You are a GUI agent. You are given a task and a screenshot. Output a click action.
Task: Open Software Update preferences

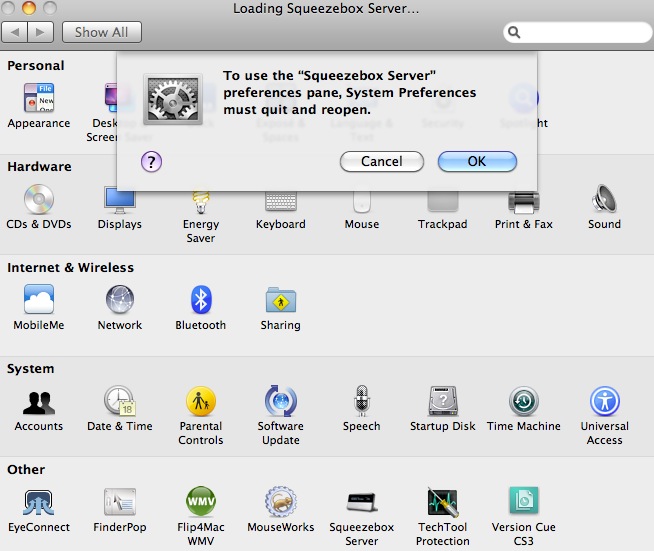[280, 402]
